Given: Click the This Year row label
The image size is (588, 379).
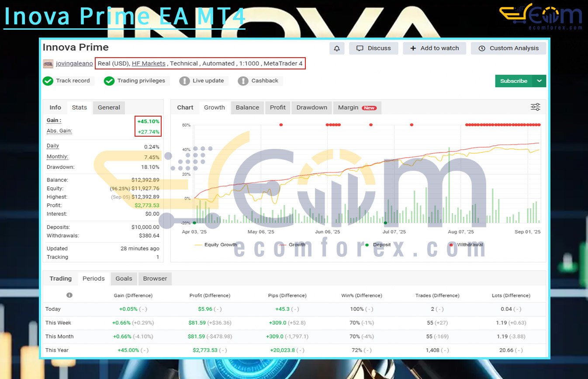Looking at the screenshot, I should (57, 350).
